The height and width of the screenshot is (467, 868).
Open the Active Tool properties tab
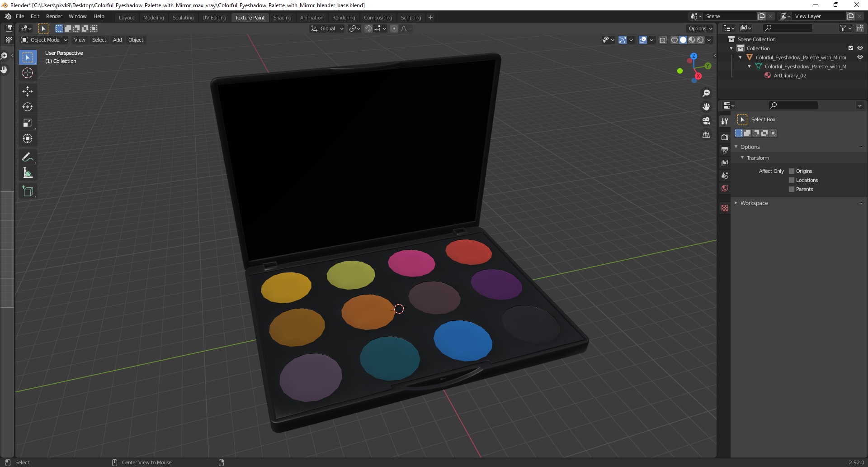click(725, 121)
